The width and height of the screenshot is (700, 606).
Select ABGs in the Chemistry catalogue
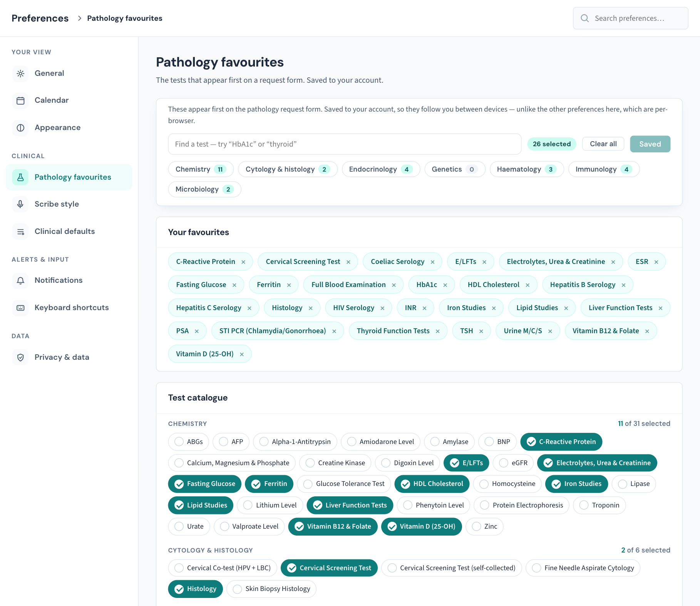[189, 442]
